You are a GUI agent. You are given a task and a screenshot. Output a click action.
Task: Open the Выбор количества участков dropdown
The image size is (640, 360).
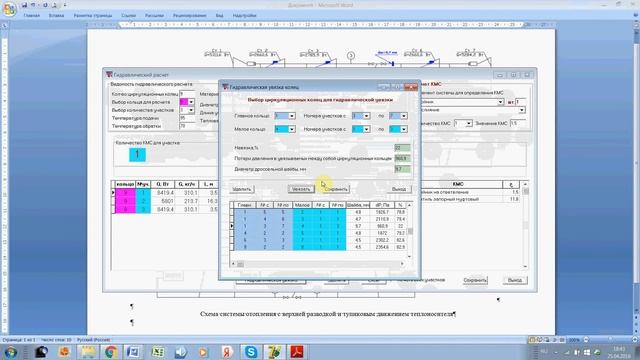coord(191,110)
